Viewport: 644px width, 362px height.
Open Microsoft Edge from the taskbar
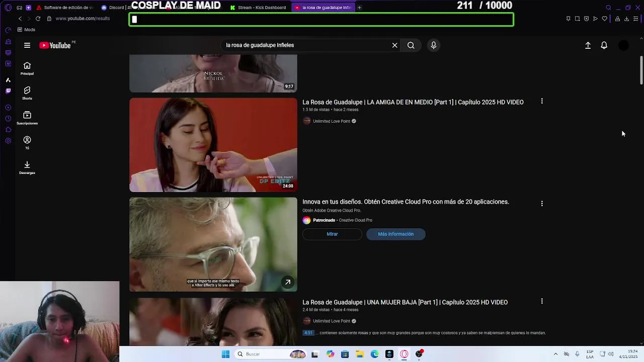click(374, 354)
